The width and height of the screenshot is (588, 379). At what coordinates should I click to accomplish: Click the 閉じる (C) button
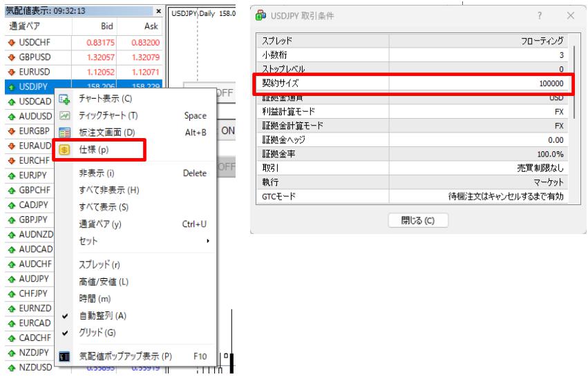418,221
